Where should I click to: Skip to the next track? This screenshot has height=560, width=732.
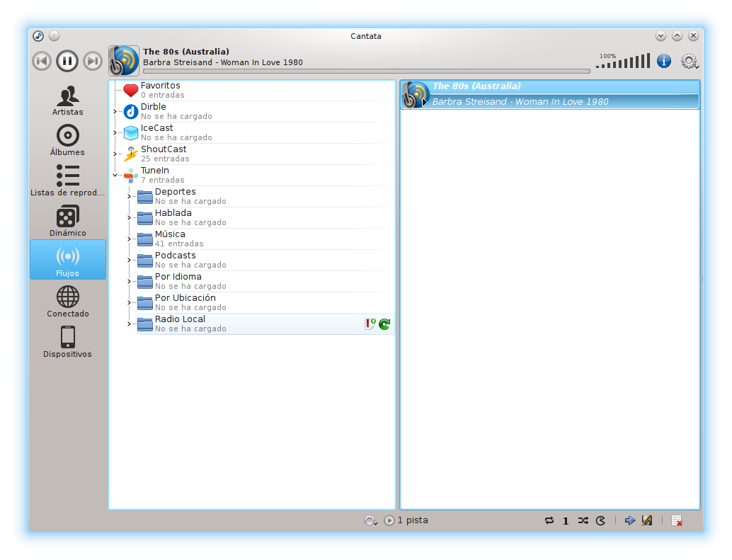[x=93, y=61]
